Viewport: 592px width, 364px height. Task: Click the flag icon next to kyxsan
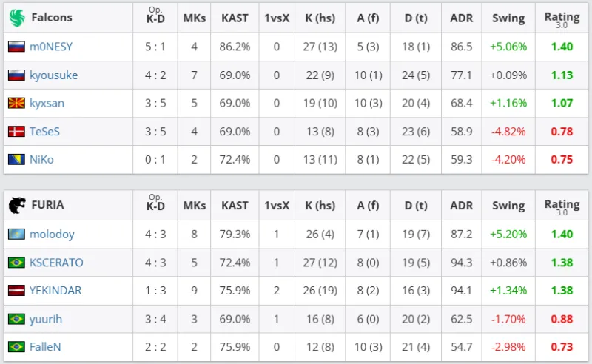[16, 103]
